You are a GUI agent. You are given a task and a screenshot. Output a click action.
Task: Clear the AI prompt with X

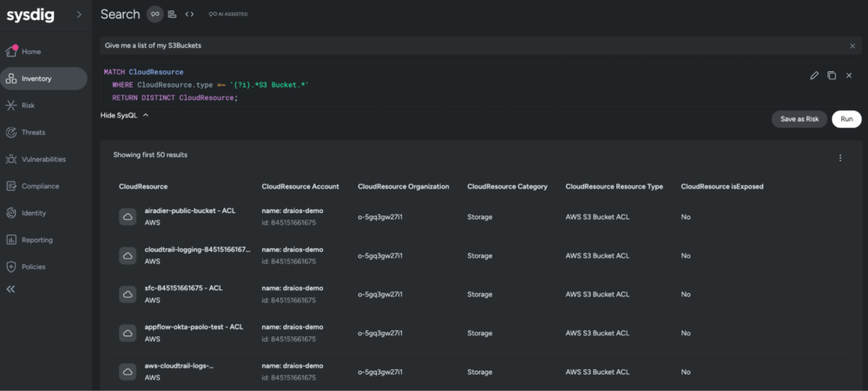[x=852, y=46]
